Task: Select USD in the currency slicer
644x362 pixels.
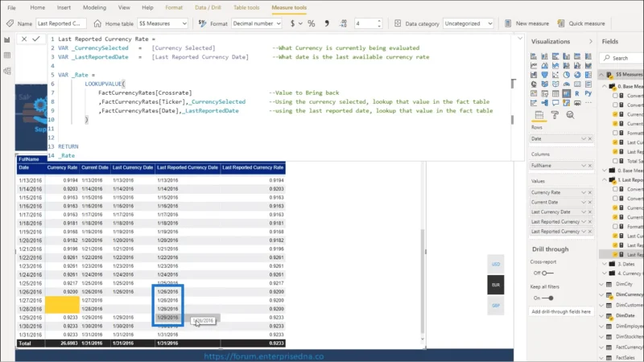Action: (496, 265)
